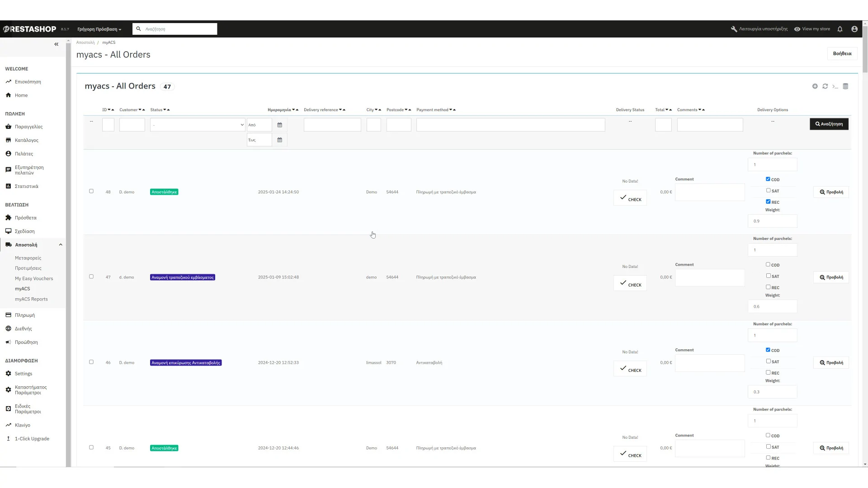The width and height of the screenshot is (868, 488).
Task: Open the user profile icon
Action: (854, 29)
